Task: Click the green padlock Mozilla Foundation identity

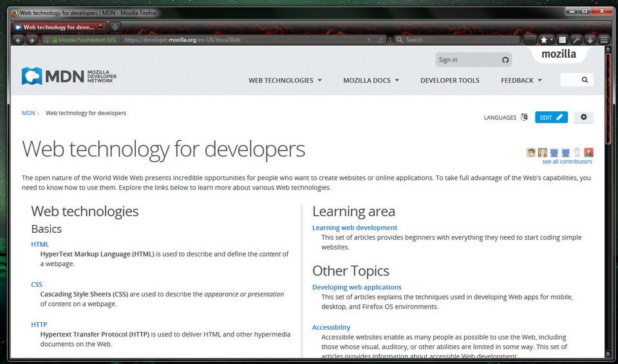Action: (84, 40)
